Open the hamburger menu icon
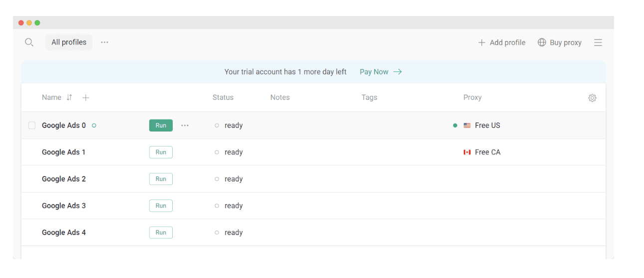Screen dimensions: 644x278 click(x=598, y=42)
